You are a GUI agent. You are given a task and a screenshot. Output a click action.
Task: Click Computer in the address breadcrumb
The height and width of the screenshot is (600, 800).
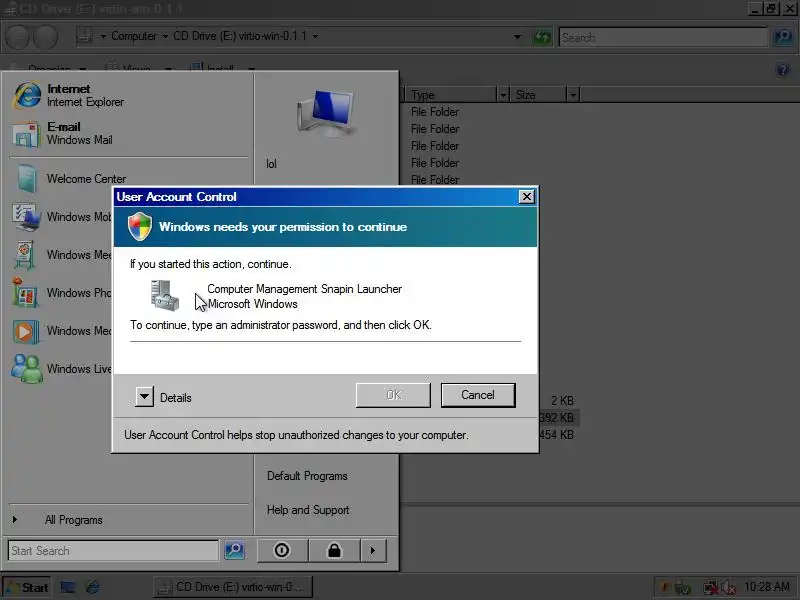coord(134,36)
